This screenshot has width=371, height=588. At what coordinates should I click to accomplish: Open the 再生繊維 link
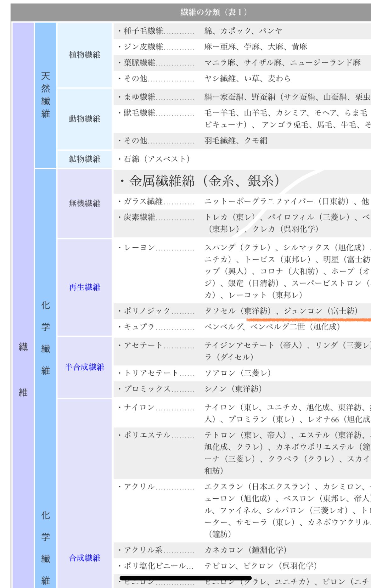pyautogui.click(x=84, y=287)
